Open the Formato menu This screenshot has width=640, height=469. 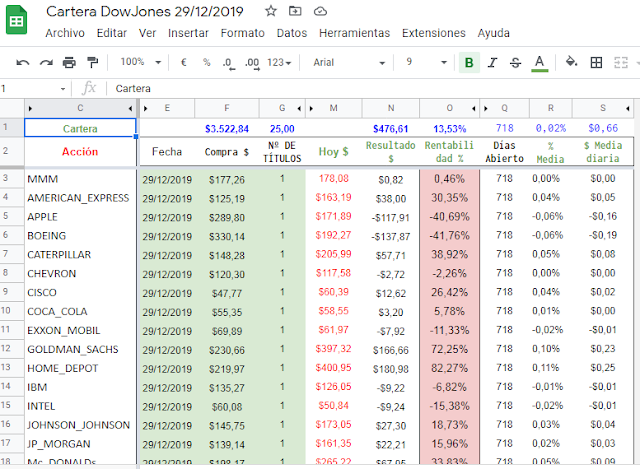tap(242, 33)
